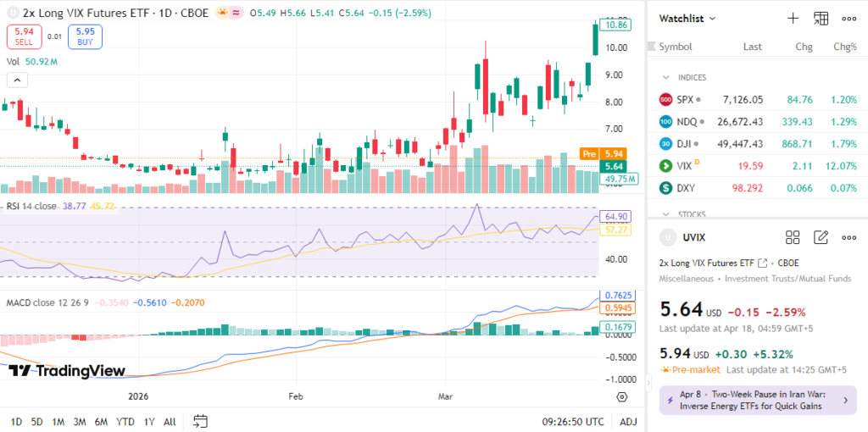Viewport: 868px width, 432px height.
Task: Collapse the indicator legend arrow
Action: (x=16, y=80)
